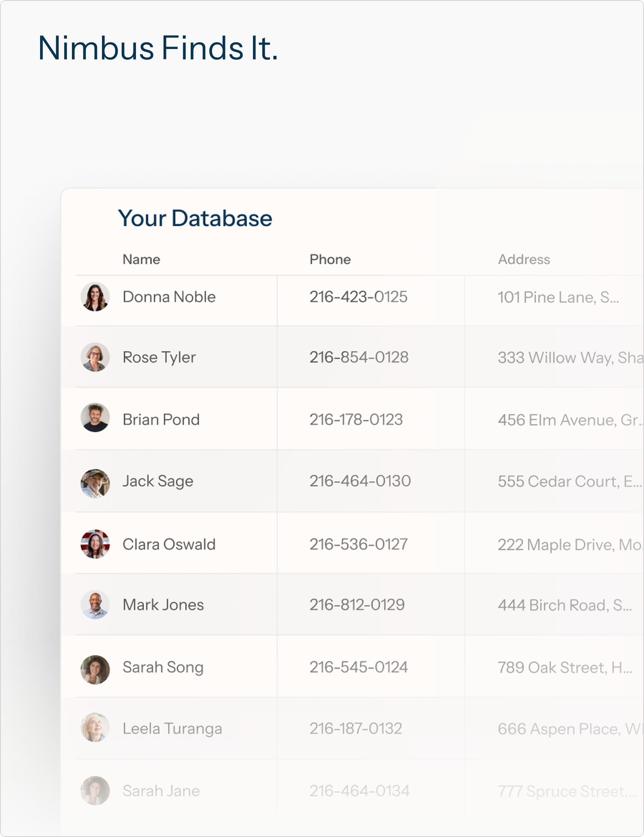Select the name Mark Jones
The image size is (644, 837).
(163, 605)
